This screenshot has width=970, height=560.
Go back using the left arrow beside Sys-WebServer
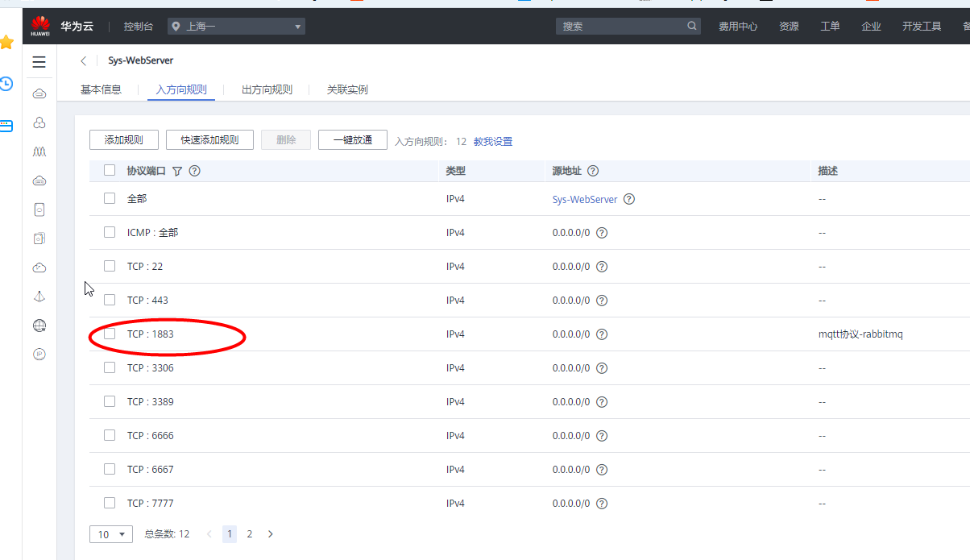pyautogui.click(x=84, y=60)
